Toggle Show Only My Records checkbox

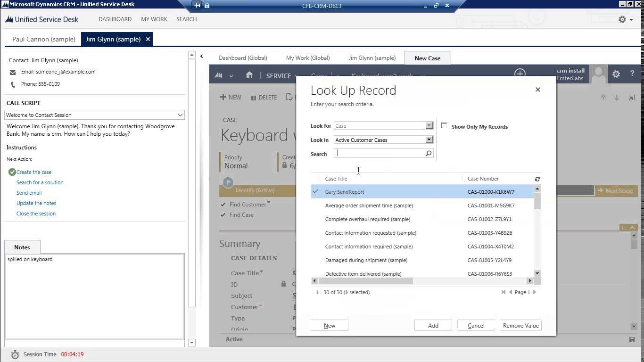pyautogui.click(x=444, y=126)
